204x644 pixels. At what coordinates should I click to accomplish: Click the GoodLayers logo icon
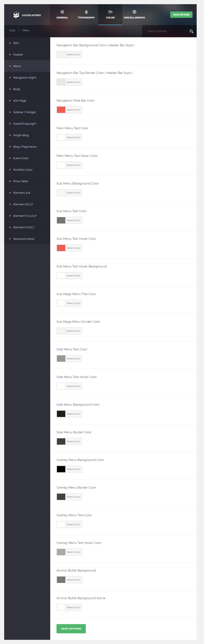pos(16,15)
